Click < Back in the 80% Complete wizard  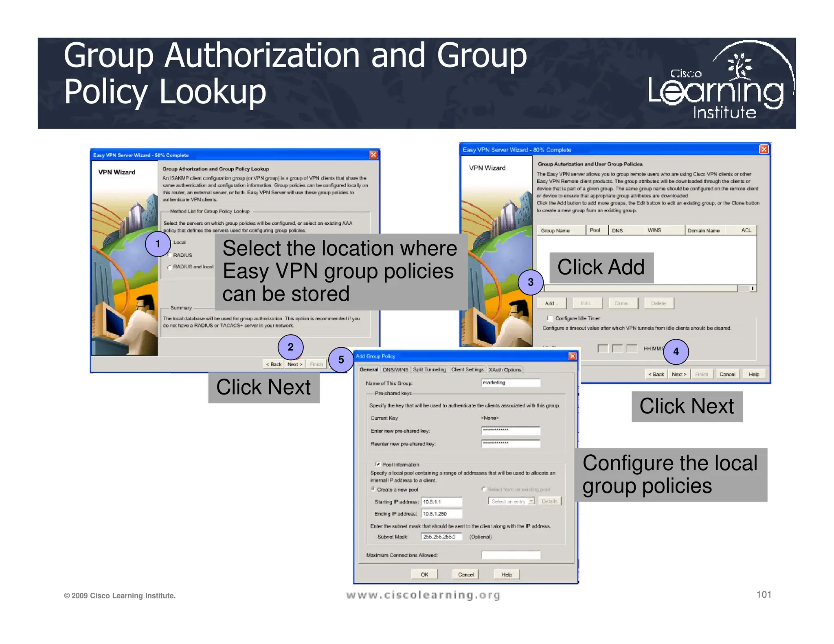[x=656, y=374]
